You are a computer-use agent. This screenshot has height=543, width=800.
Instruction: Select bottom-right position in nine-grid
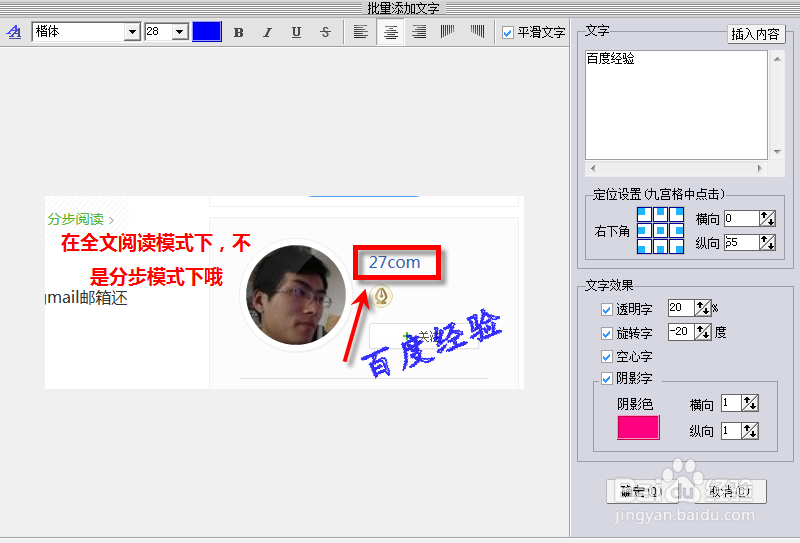click(x=677, y=246)
